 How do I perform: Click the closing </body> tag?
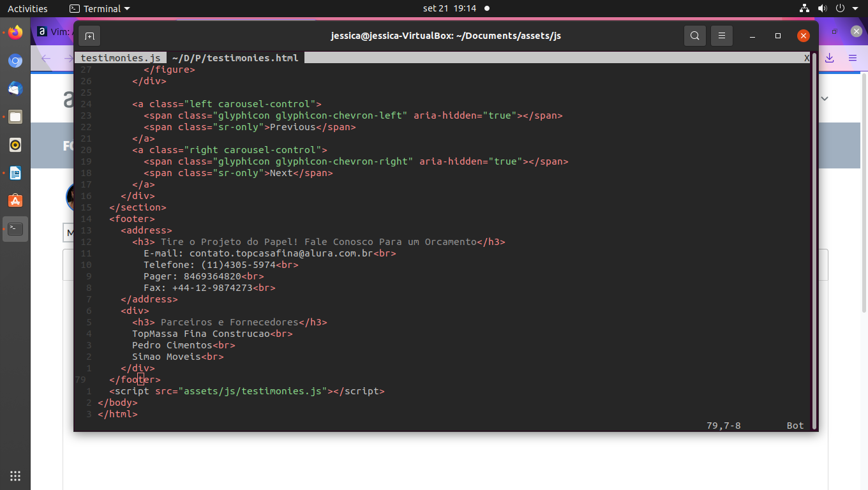coord(117,403)
